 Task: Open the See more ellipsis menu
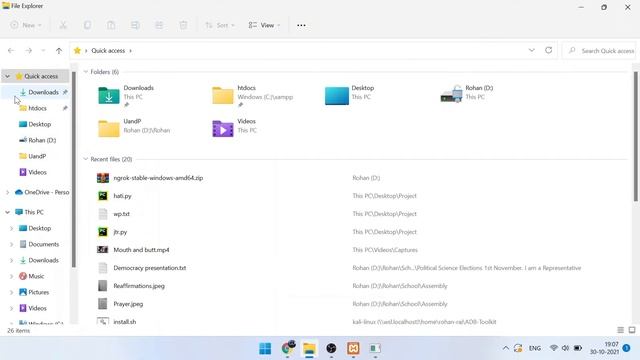pyautogui.click(x=301, y=25)
